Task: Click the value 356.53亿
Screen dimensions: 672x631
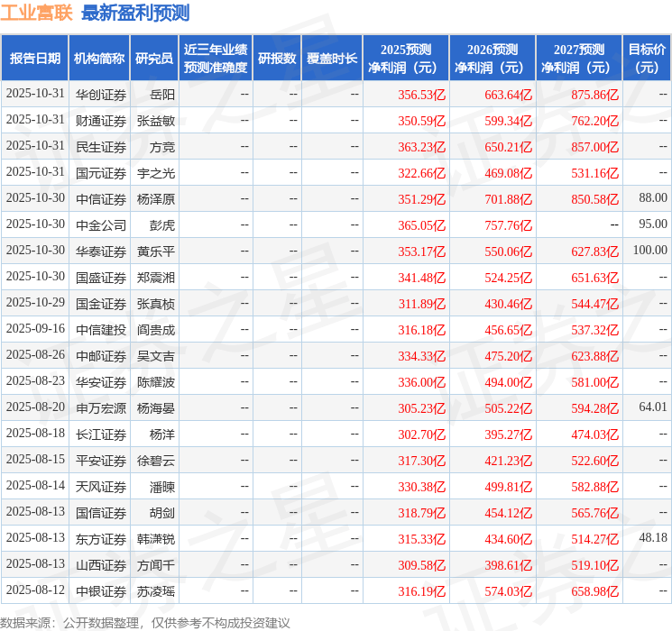Action: click(422, 95)
